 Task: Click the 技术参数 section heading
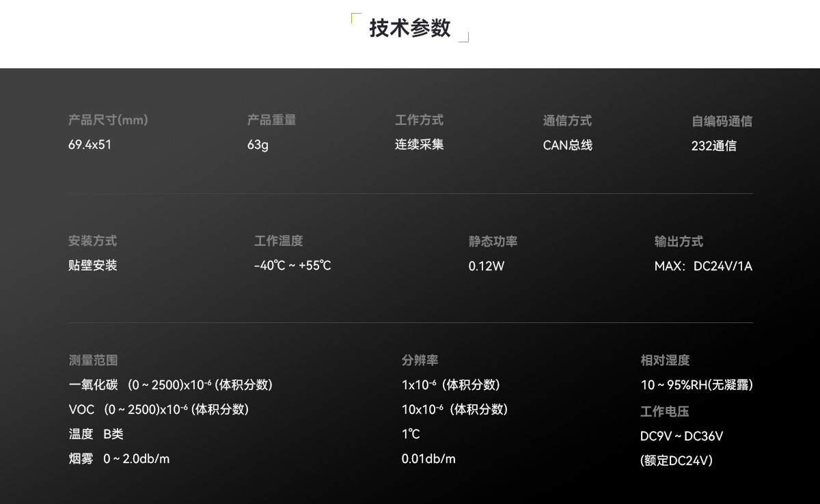pyautogui.click(x=410, y=28)
